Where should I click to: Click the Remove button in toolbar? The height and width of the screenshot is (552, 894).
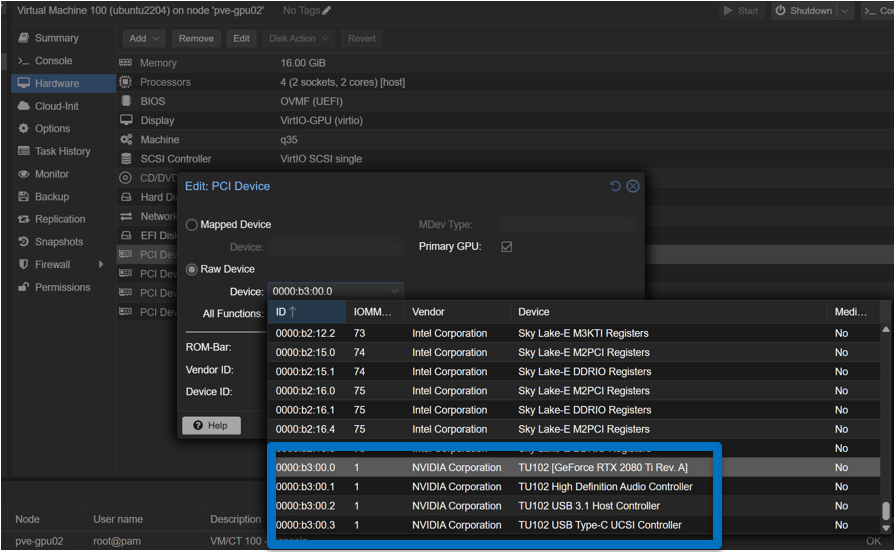(196, 38)
